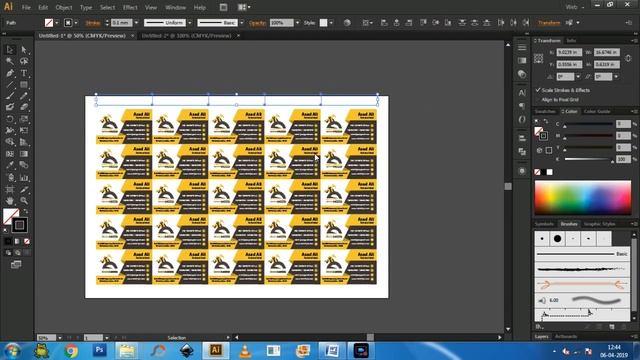Switch to Gradient mode in toolbox
The width and height of the screenshot is (640, 360).
pos(17,241)
